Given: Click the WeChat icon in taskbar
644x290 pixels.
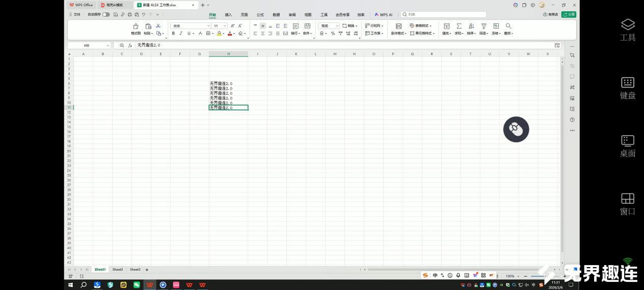Looking at the screenshot, I should tap(137, 285).
